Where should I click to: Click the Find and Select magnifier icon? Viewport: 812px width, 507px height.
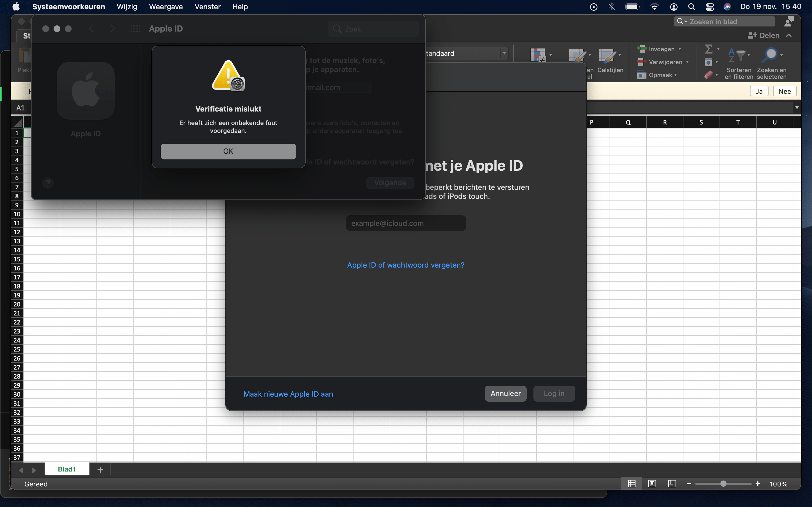point(770,55)
